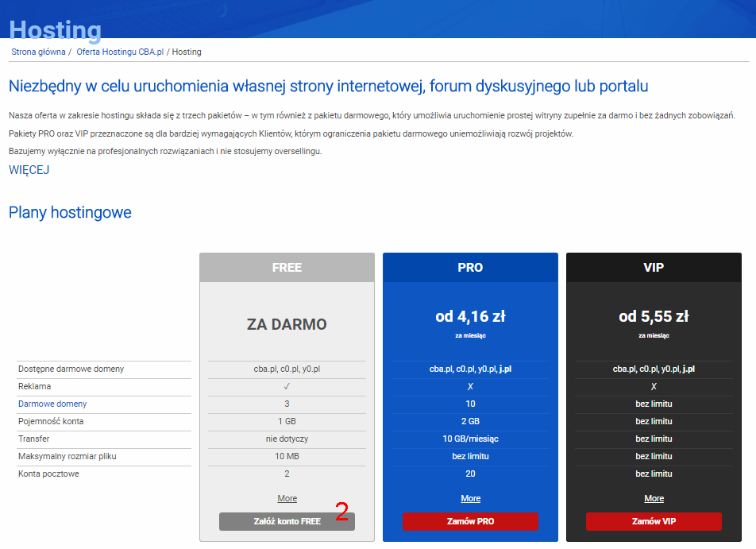Click the Hosting breadcrumb current page text
The width and height of the screenshot is (756, 549).
187,52
